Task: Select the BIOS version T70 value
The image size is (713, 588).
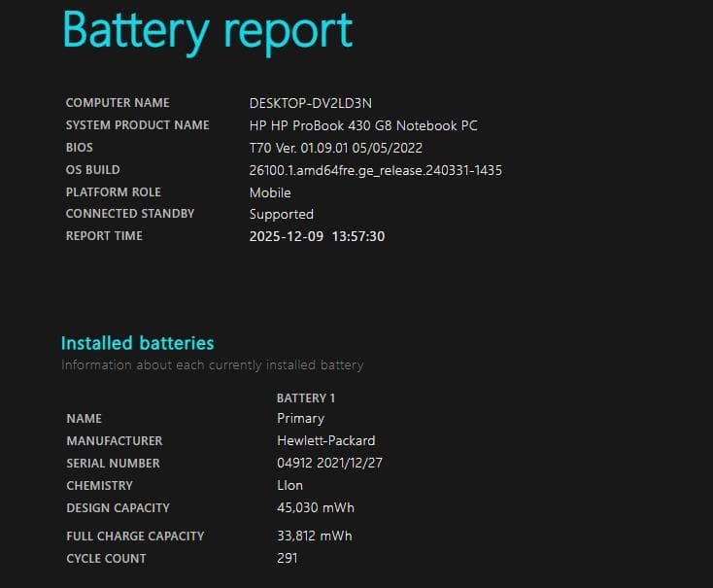Action: pos(335,148)
